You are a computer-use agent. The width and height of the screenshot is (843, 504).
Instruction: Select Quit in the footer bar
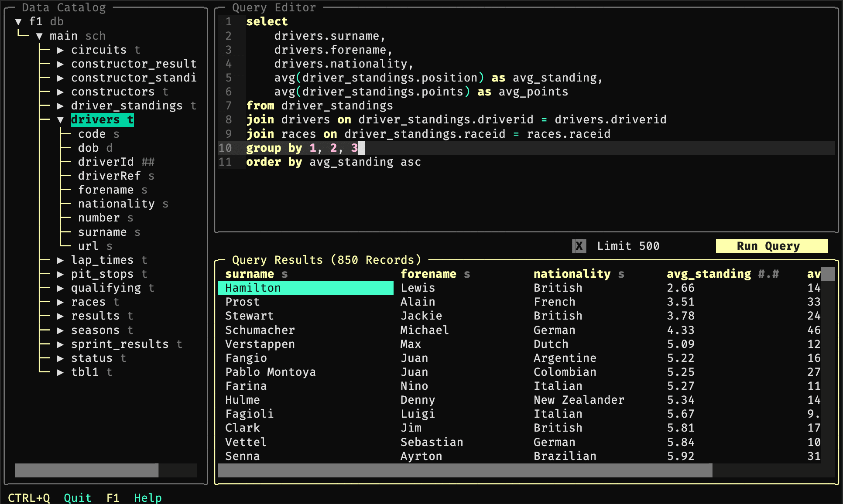(77, 497)
